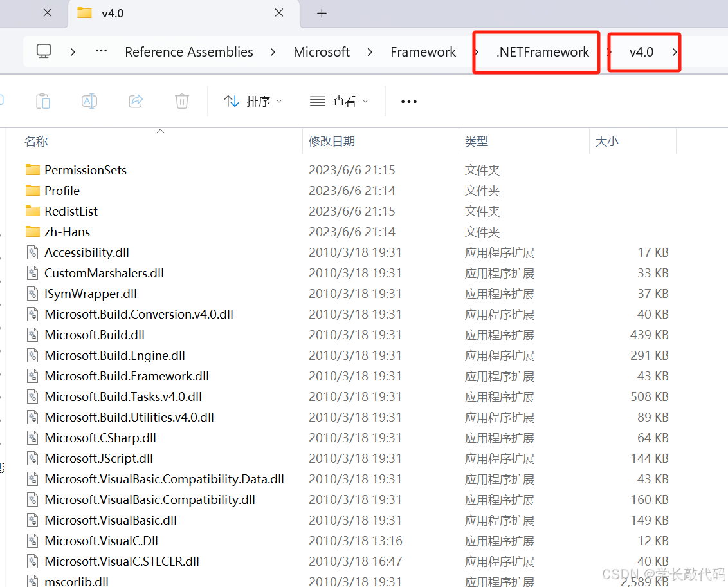Click the Microsoft.VisualBasic.dll file icon
This screenshot has width=728, height=587.
[x=33, y=520]
